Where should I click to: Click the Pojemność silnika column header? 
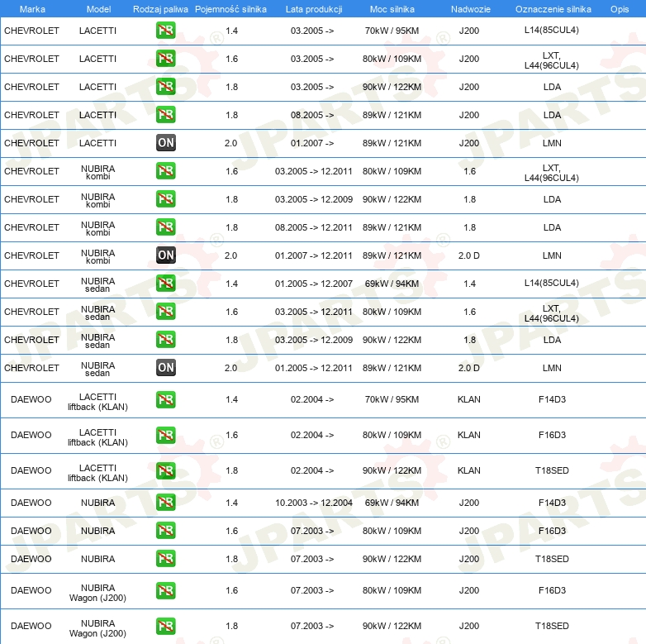[x=230, y=9]
